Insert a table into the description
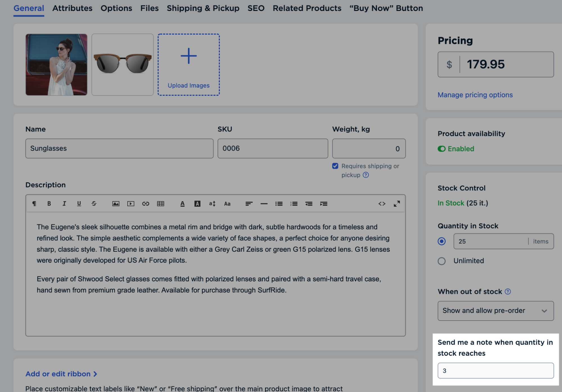Viewport: 562px width, 392px height. point(161,204)
